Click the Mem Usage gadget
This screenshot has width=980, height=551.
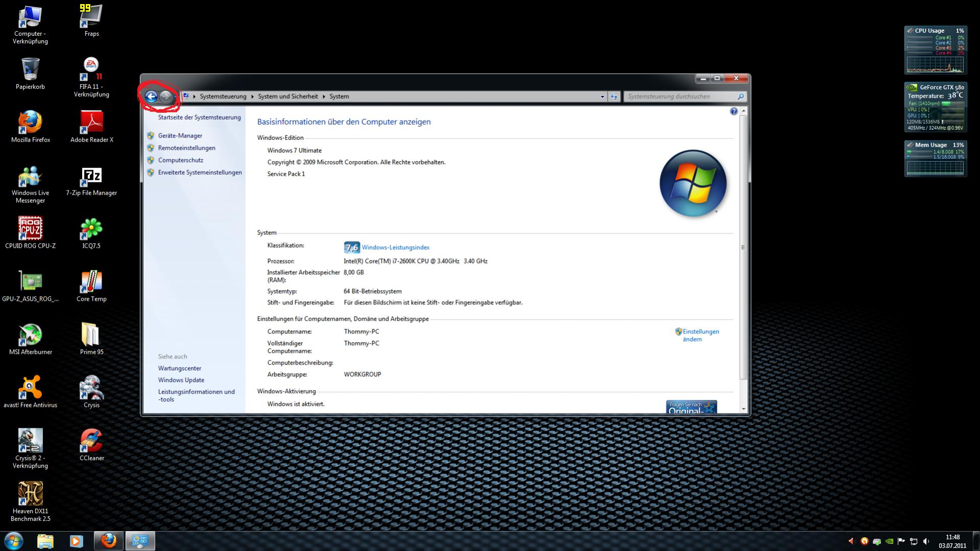(935, 158)
